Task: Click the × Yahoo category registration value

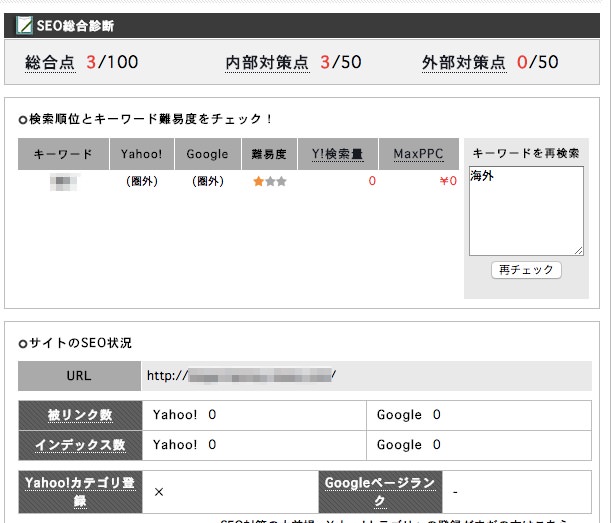Action: 159,492
